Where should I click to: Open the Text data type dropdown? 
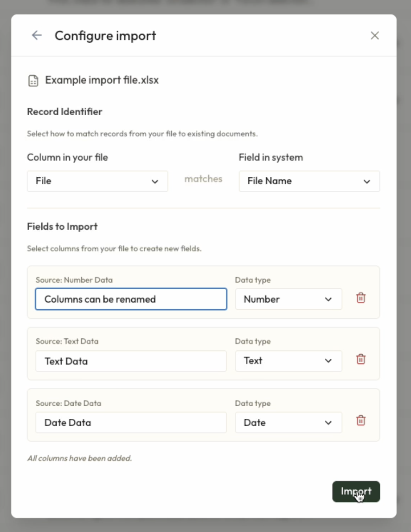click(x=288, y=361)
